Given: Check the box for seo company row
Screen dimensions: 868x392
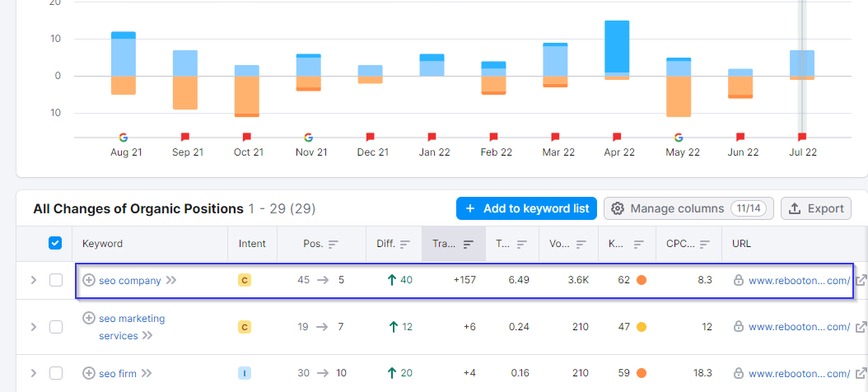Looking at the screenshot, I should click(56, 280).
